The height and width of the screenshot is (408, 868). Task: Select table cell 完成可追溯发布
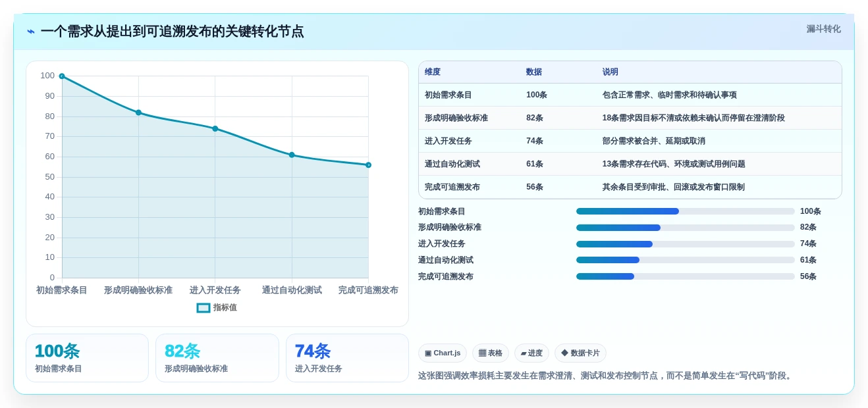[x=452, y=188]
